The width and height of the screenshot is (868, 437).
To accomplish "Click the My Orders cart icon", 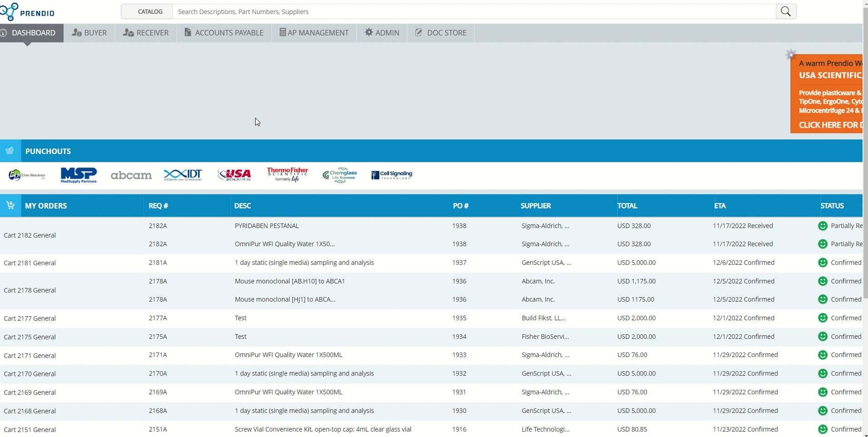I will (10, 205).
